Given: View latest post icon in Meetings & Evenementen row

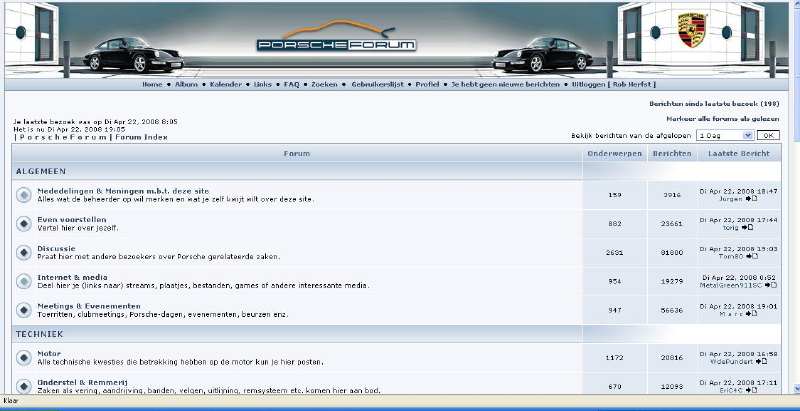Looking at the screenshot, I should 752,314.
